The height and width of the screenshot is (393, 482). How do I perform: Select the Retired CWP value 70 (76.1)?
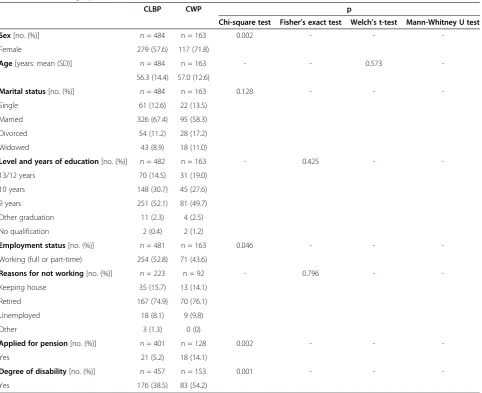(194, 301)
